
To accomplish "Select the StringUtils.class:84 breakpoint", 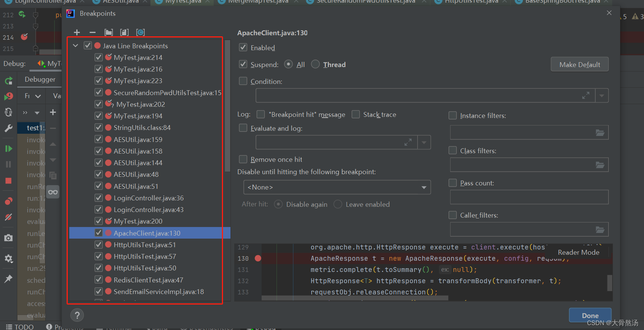I will tap(142, 128).
